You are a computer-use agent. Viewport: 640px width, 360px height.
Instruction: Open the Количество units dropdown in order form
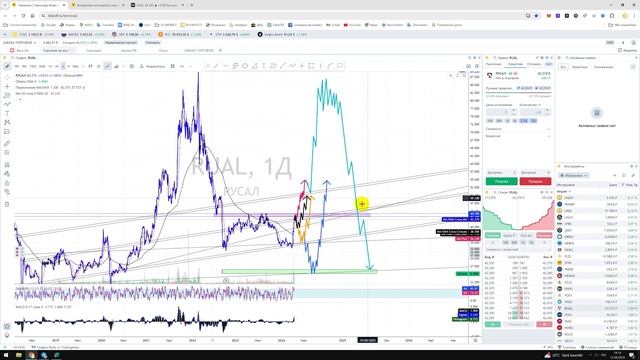click(x=531, y=105)
